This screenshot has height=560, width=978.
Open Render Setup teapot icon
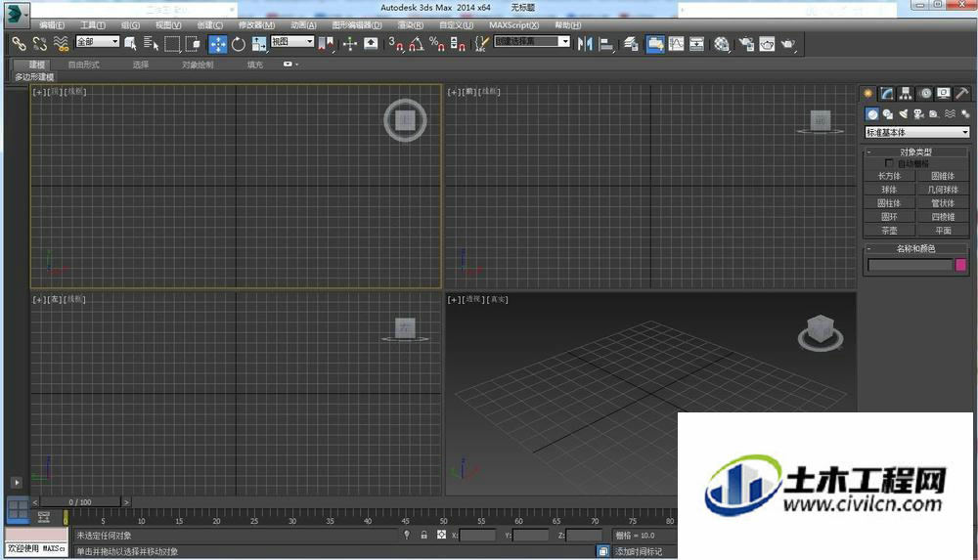746,44
